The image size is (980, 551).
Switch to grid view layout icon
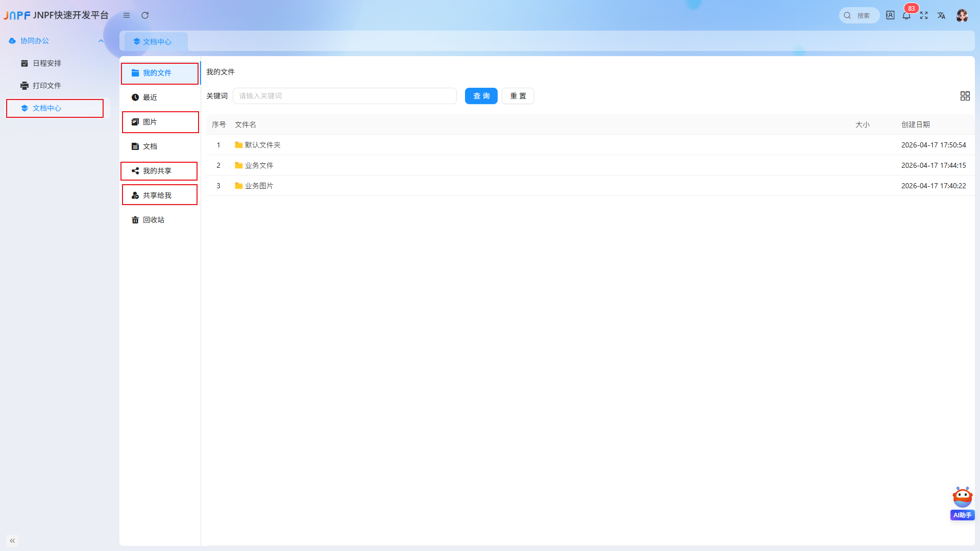pyautogui.click(x=965, y=96)
